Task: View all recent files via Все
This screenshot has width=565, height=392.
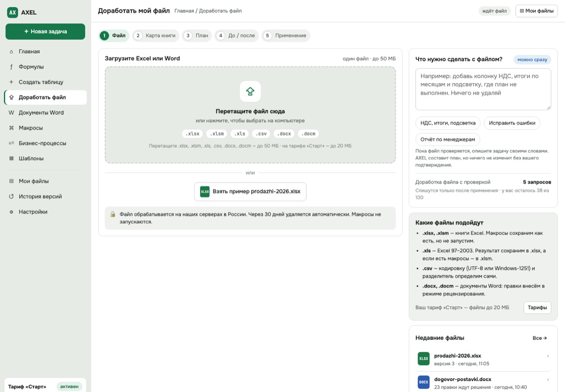Action: pyautogui.click(x=540, y=338)
